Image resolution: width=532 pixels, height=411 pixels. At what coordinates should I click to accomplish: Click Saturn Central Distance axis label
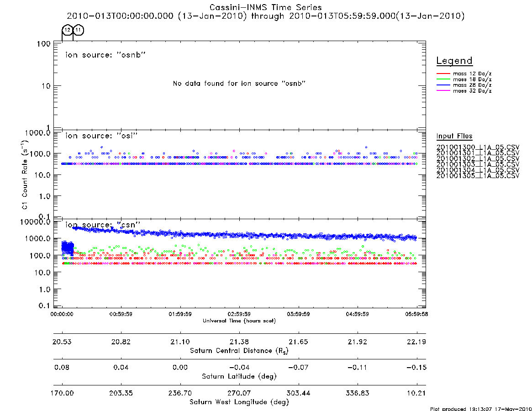point(239,351)
